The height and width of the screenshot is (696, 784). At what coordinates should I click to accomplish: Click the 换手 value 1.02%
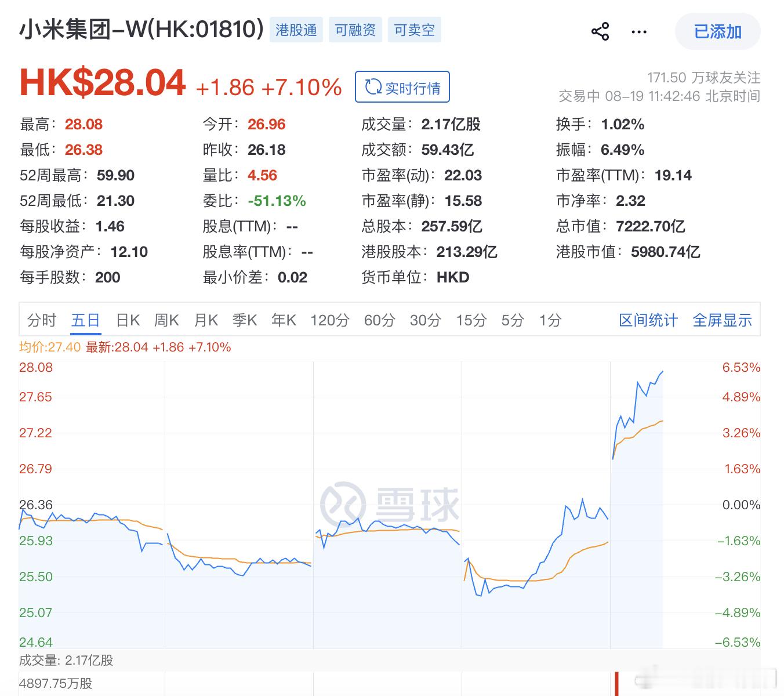pos(623,124)
